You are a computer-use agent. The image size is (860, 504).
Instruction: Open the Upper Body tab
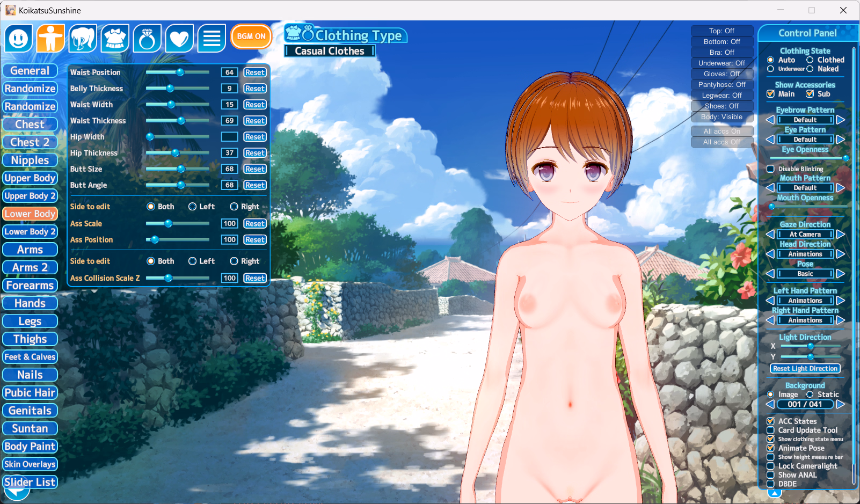pyautogui.click(x=30, y=178)
